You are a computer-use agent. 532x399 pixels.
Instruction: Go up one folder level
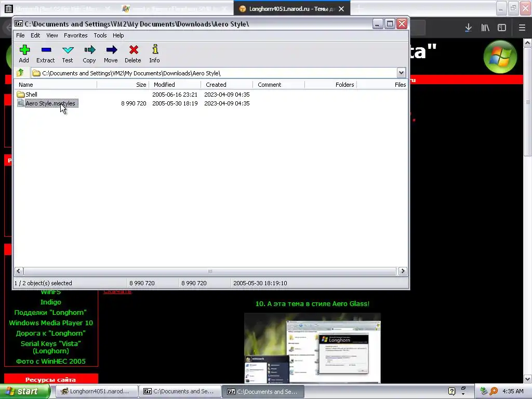[20, 73]
